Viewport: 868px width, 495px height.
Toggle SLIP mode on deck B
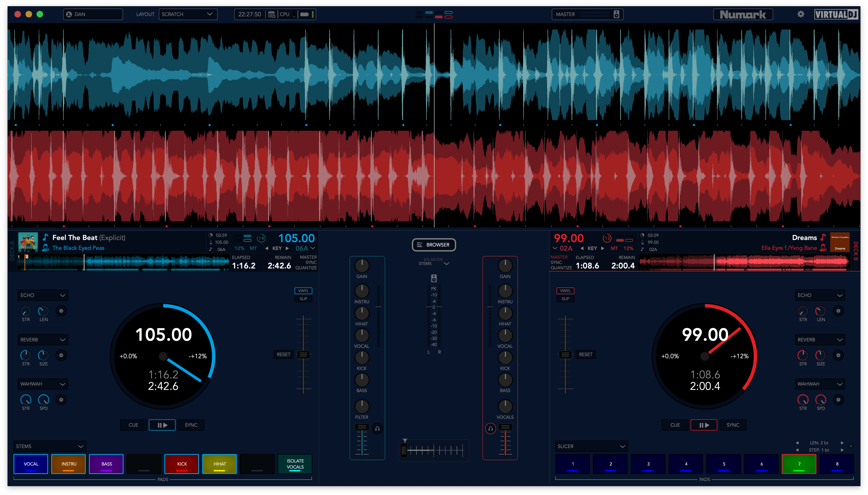(565, 299)
